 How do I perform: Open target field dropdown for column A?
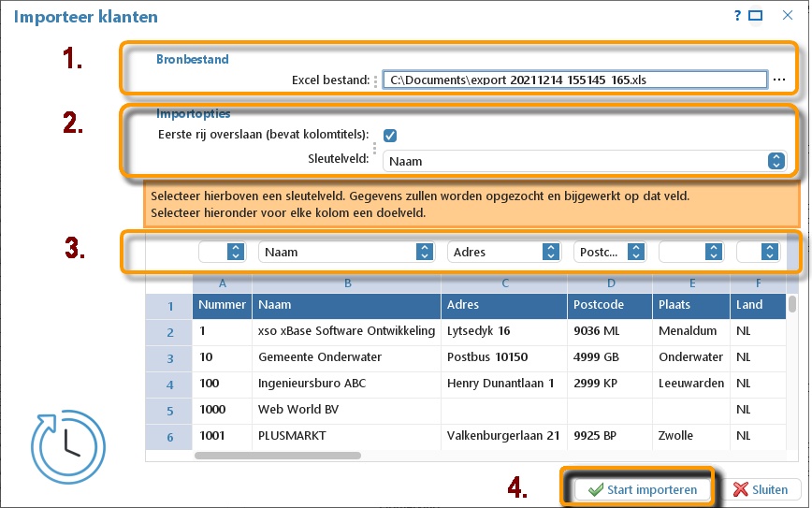(x=222, y=253)
